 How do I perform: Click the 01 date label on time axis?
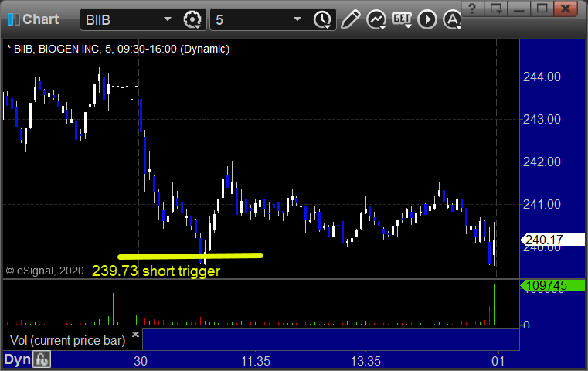point(498,361)
